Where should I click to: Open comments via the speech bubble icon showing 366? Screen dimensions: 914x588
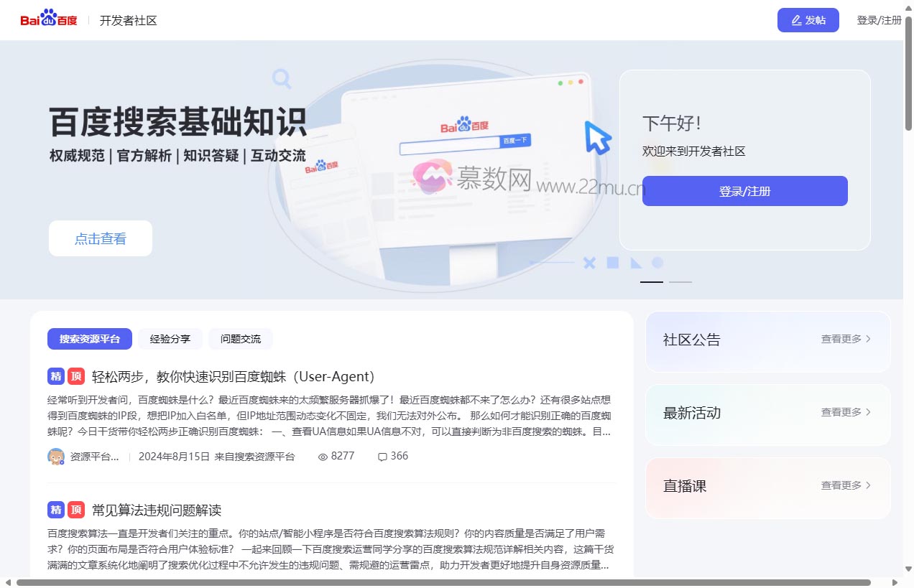coord(382,457)
